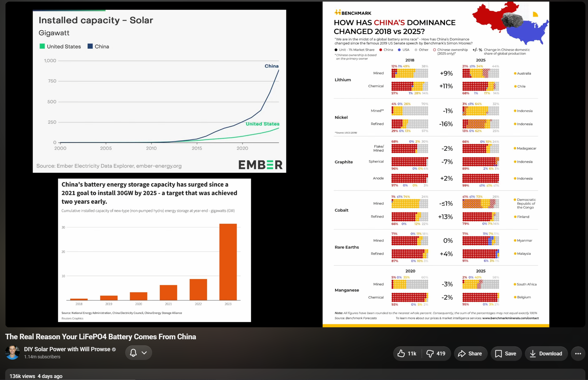
Task: Click the Ember Electricity Data Explorer source line
Action: click(109, 166)
